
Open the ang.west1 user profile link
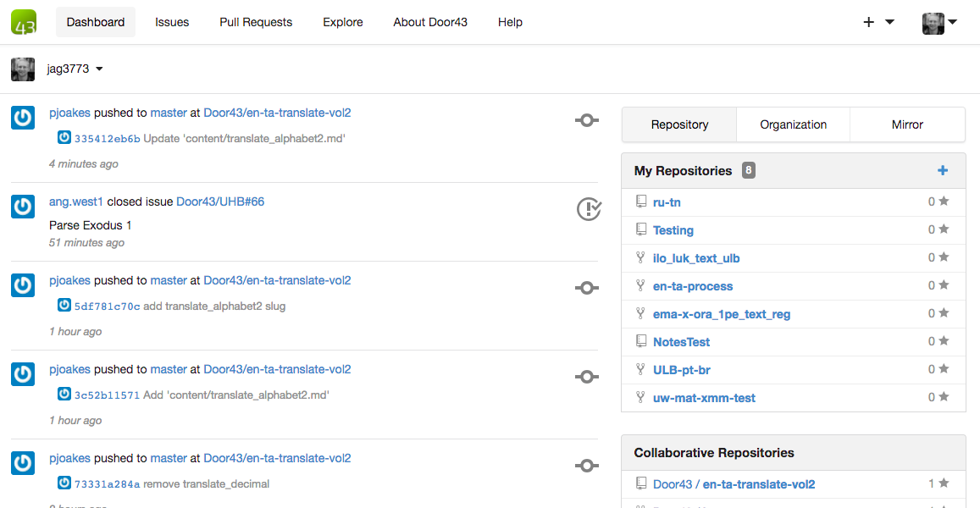pyautogui.click(x=75, y=202)
